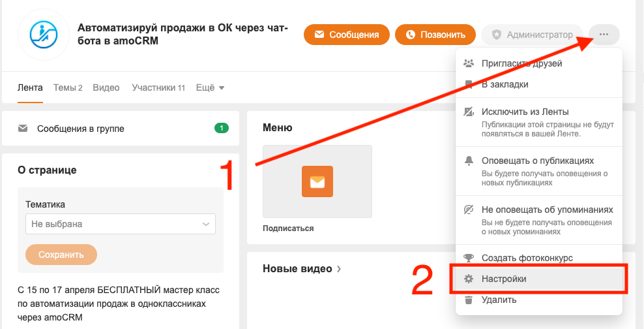
Task: Click the orange envelope tile in Меню
Action: [x=317, y=181]
